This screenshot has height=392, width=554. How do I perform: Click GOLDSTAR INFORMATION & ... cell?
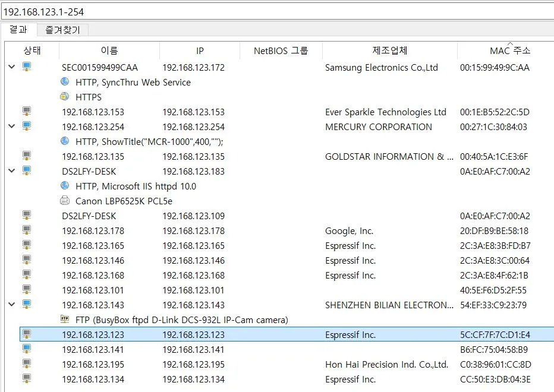389,156
